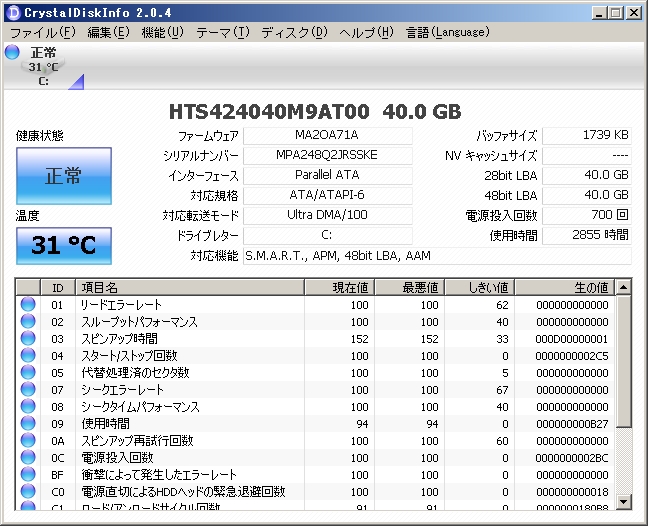Click the serial number field MPA248Q2JRSSKE
Screen dimensions: 648x526
(328, 156)
